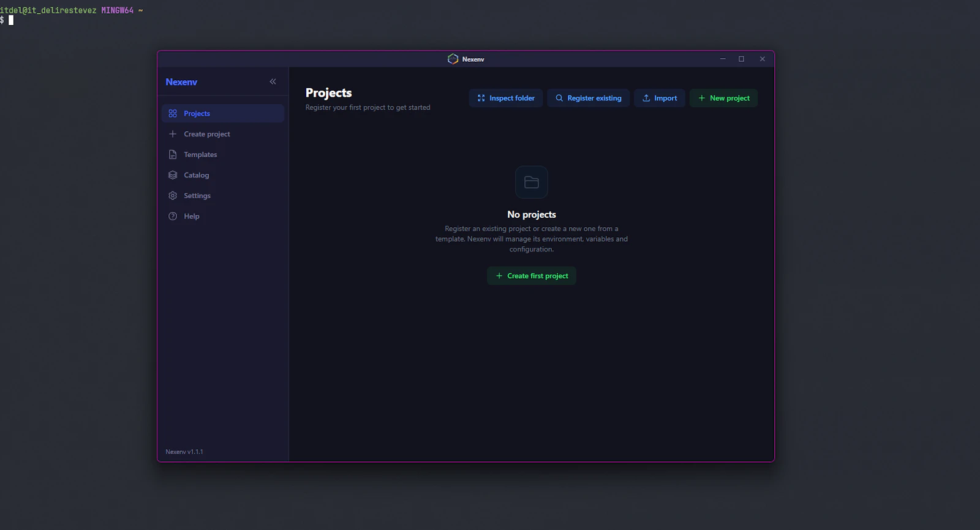The image size is (980, 530).
Task: Click the empty folder icon above No projects
Action: click(x=532, y=182)
